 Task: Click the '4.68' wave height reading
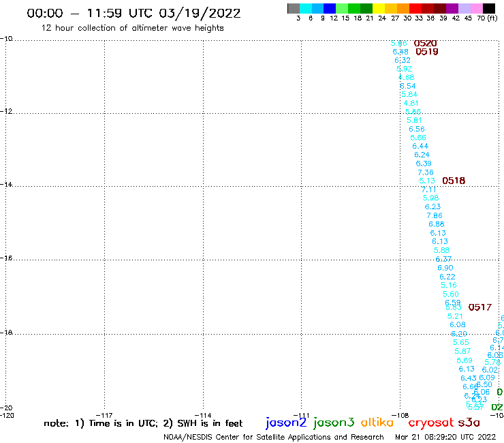[x=407, y=77]
